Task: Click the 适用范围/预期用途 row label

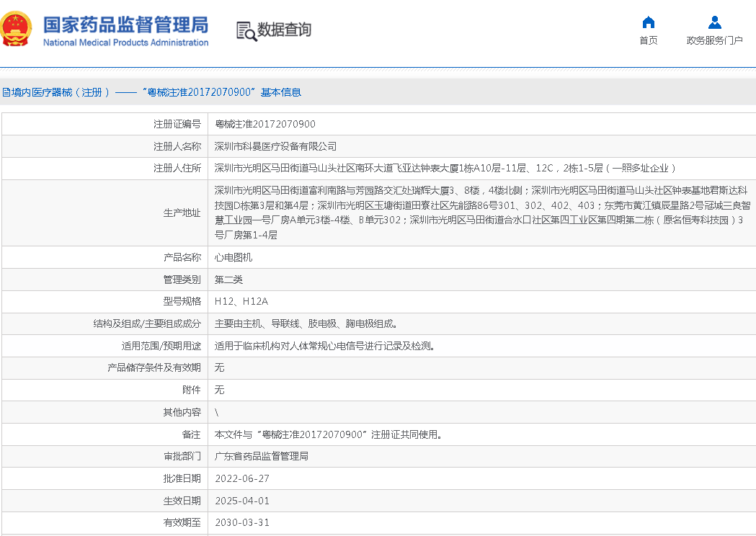Action: click(161, 346)
